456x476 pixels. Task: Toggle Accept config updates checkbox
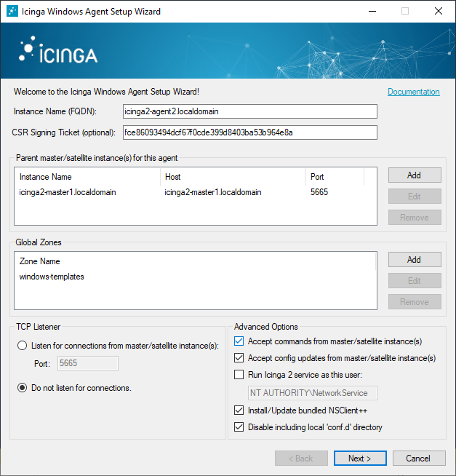coord(239,358)
